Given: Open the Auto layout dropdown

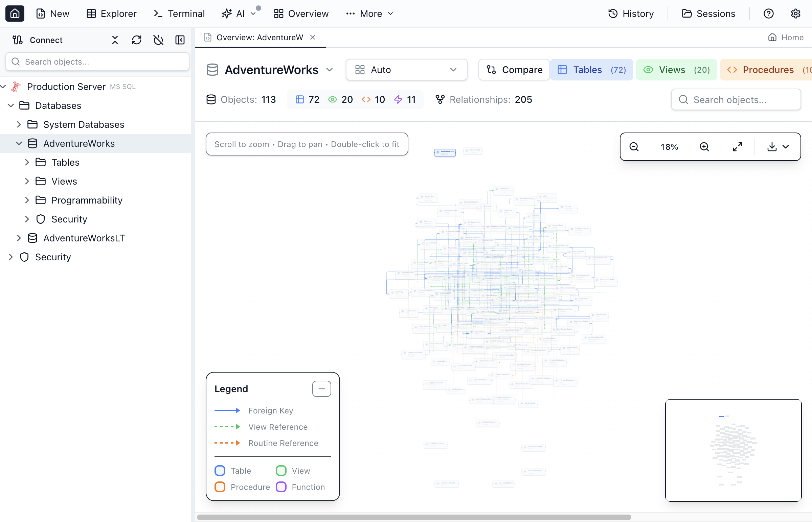Looking at the screenshot, I should pos(406,70).
